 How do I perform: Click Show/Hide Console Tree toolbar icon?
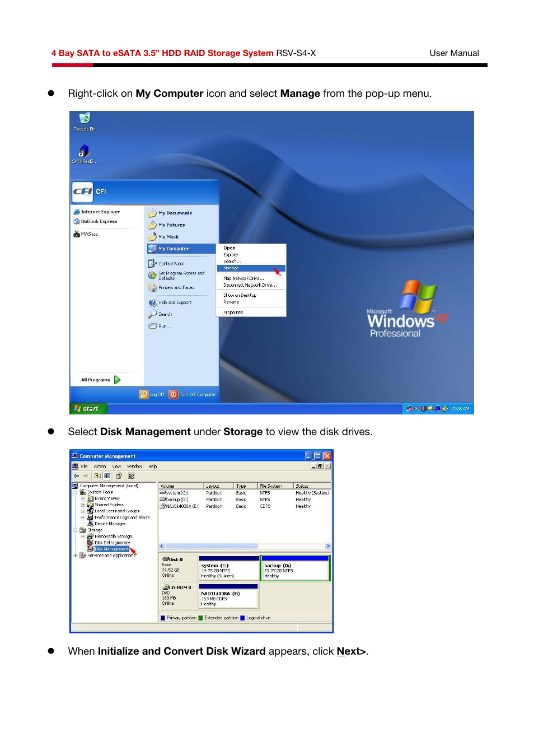pos(107,476)
